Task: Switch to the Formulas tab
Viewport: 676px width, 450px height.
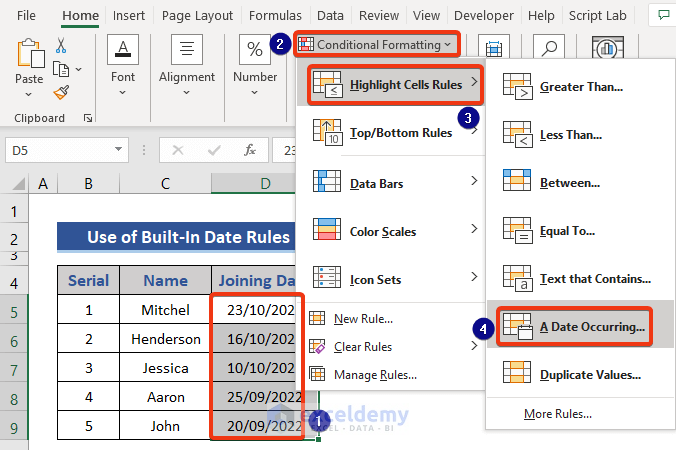Action: pyautogui.click(x=275, y=16)
